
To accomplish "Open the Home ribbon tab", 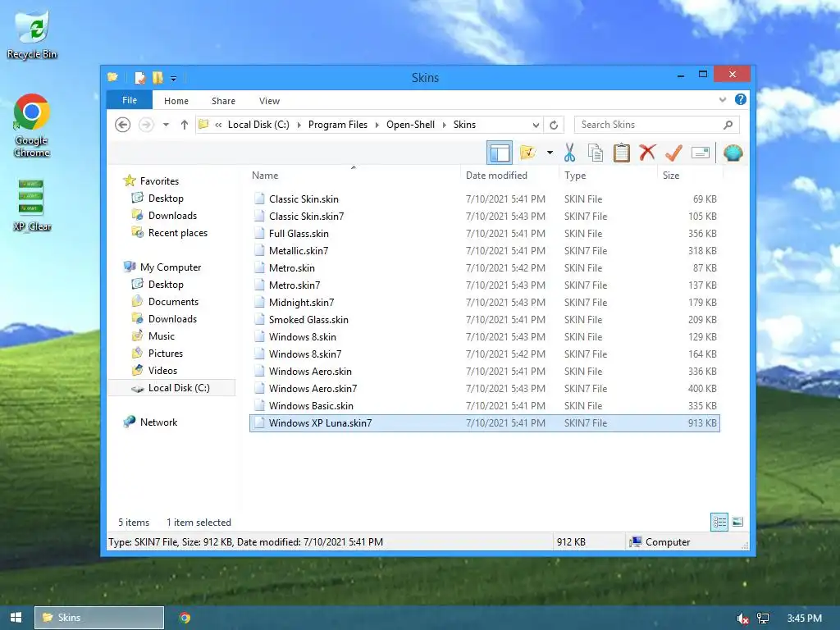I will coord(176,101).
